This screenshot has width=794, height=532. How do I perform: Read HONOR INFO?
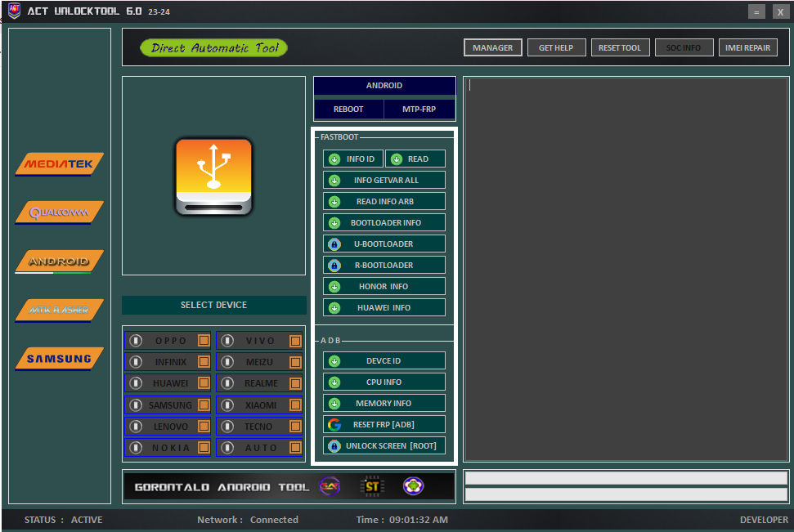point(384,287)
